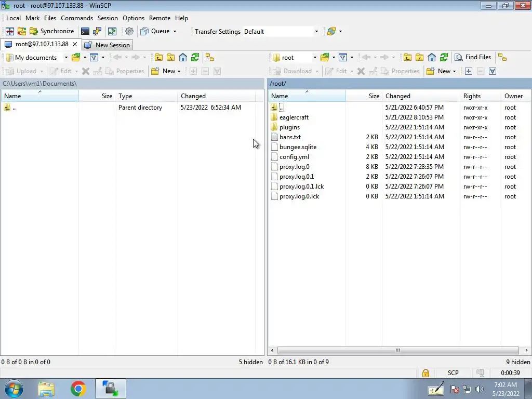
Task: Open session in PuTTY icon
Action: [x=97, y=31]
